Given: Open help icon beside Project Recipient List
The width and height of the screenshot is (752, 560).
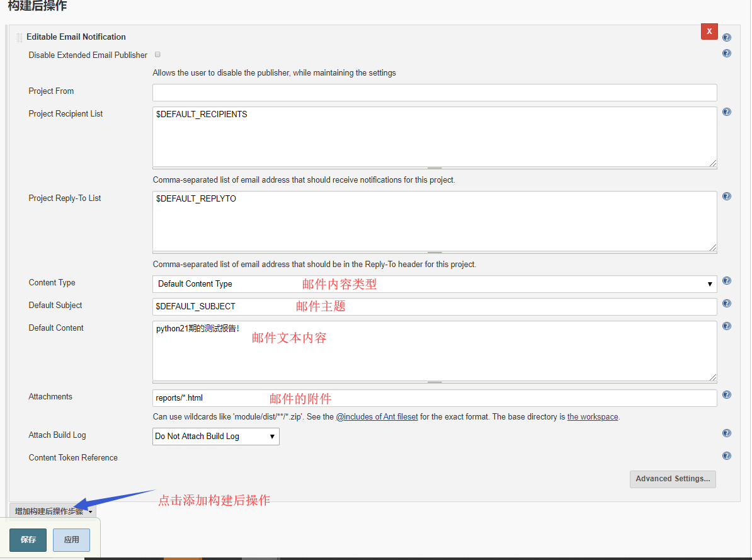Looking at the screenshot, I should (727, 112).
